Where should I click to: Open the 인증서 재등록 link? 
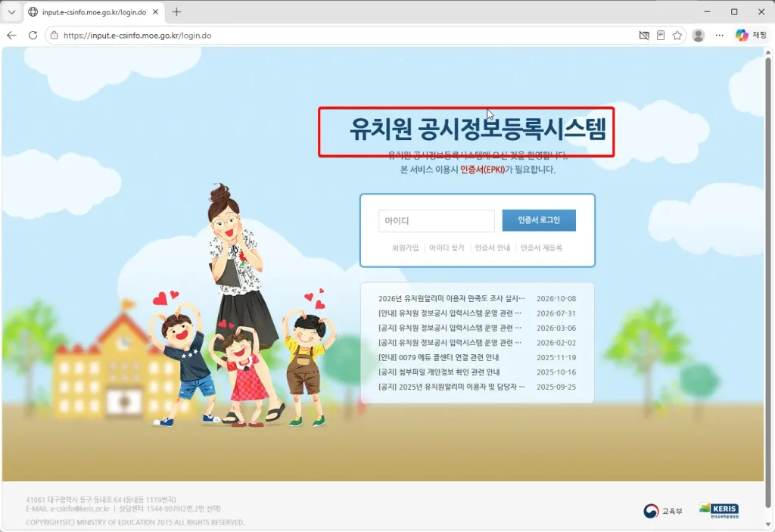coord(541,247)
